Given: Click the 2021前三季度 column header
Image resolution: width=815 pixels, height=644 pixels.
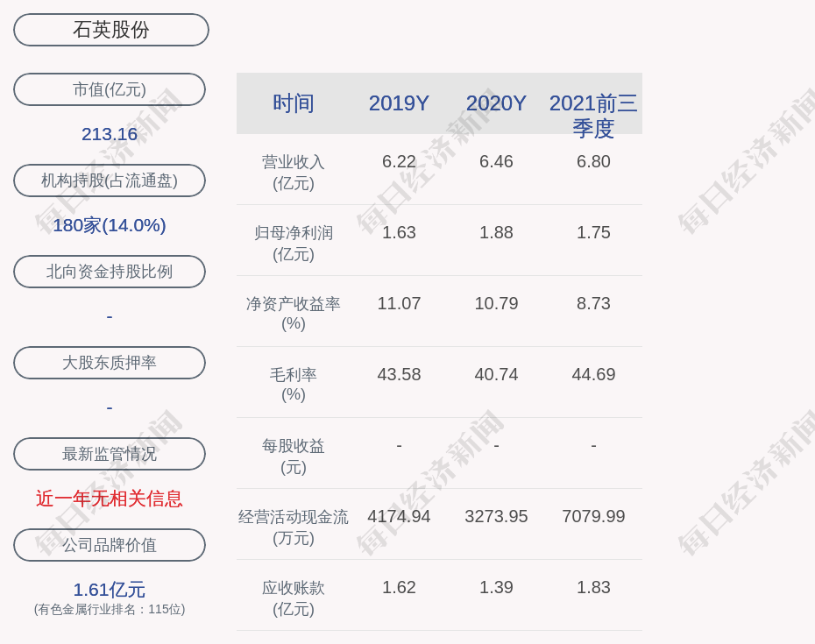Looking at the screenshot, I should [x=593, y=116].
